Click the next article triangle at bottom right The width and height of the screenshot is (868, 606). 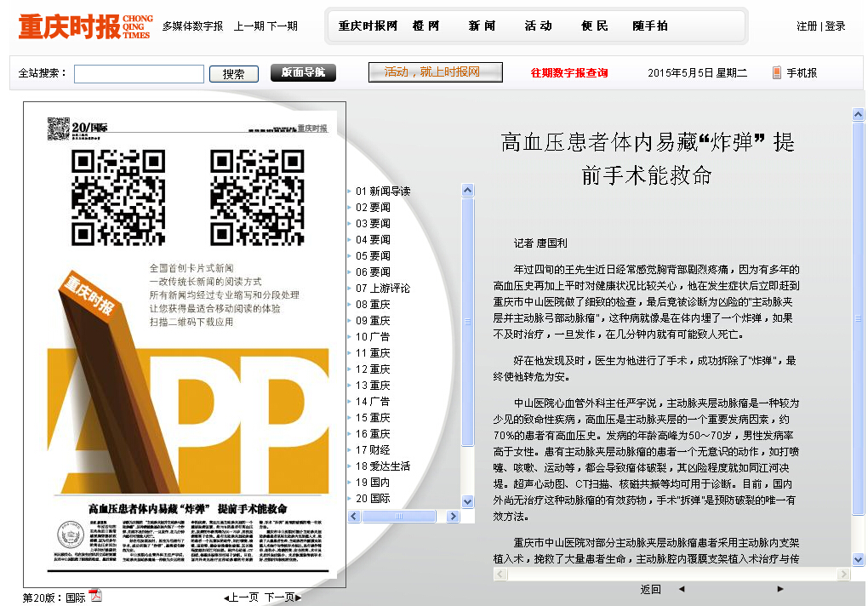click(x=780, y=589)
